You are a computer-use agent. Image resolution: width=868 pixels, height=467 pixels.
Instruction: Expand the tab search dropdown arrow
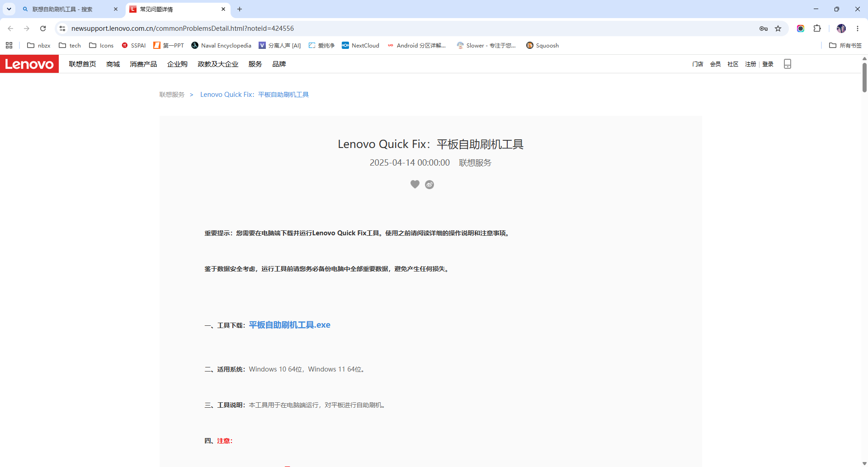[9, 9]
